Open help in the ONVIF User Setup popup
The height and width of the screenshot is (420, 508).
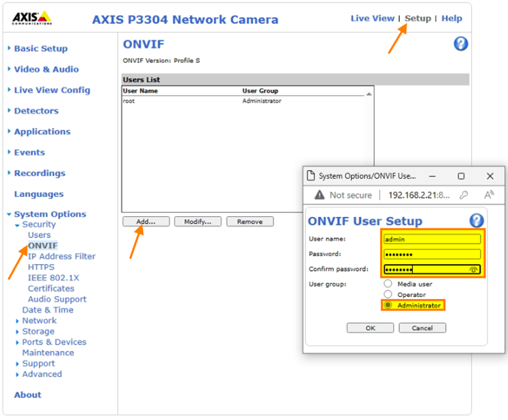pyautogui.click(x=477, y=221)
